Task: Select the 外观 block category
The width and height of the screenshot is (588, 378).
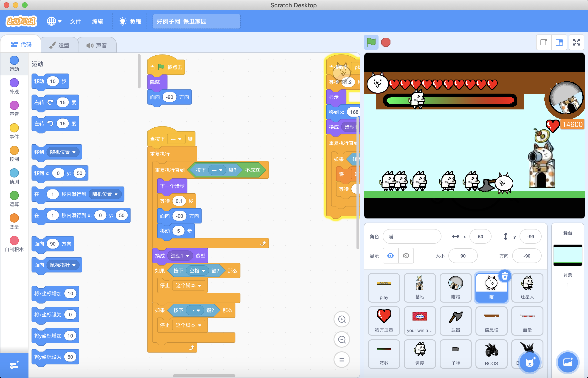Action: point(14,86)
